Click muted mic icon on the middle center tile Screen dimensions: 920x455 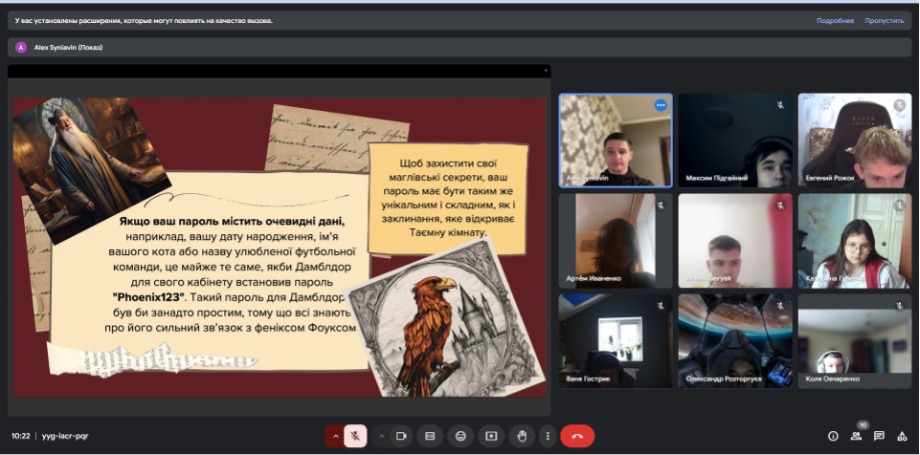tap(780, 205)
